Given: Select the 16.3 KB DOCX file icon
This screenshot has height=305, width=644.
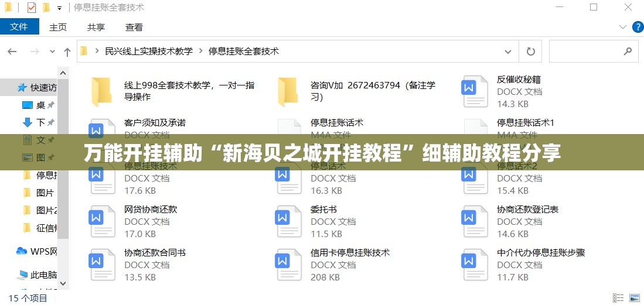Looking at the screenshot, I should pos(288,181).
